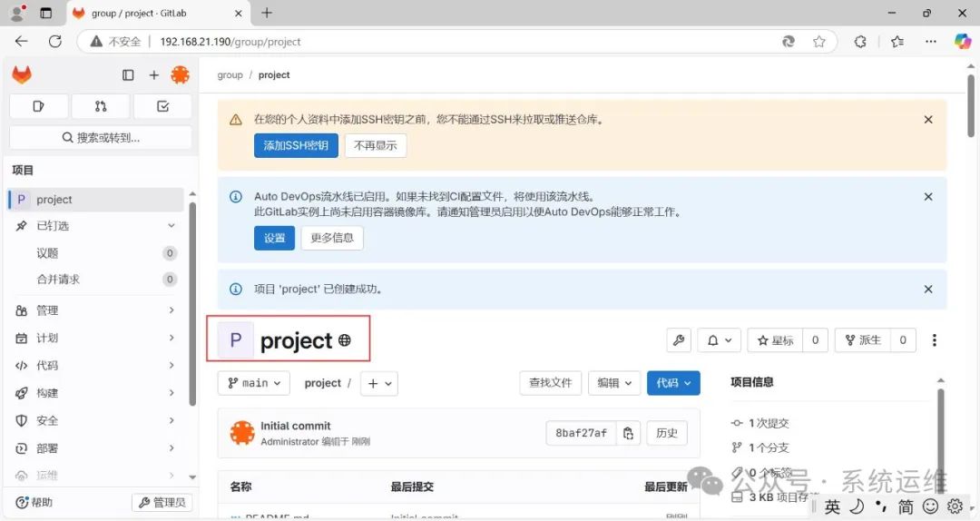Collapse the 已钉选 pinned section
The image size is (980, 521).
point(96,226)
